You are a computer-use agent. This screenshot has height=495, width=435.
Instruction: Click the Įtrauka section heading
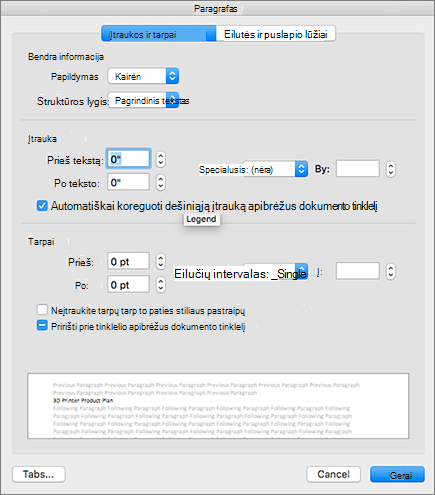[42, 139]
